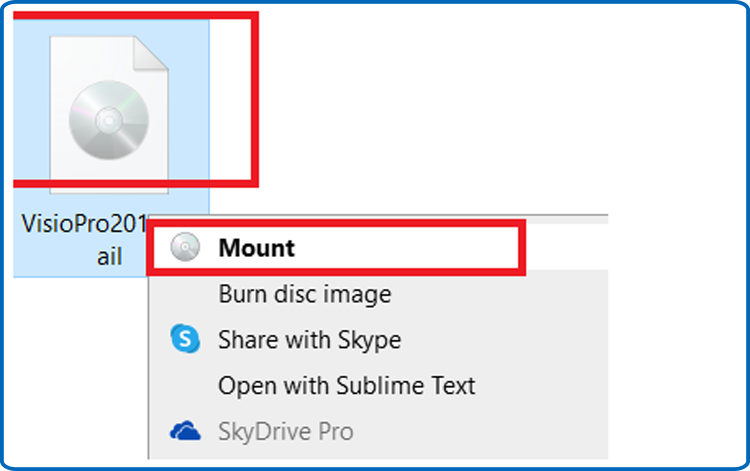Viewport: 750px width, 471px height.
Task: Click the Sublime Text wording in the menu
Action: pos(406,385)
